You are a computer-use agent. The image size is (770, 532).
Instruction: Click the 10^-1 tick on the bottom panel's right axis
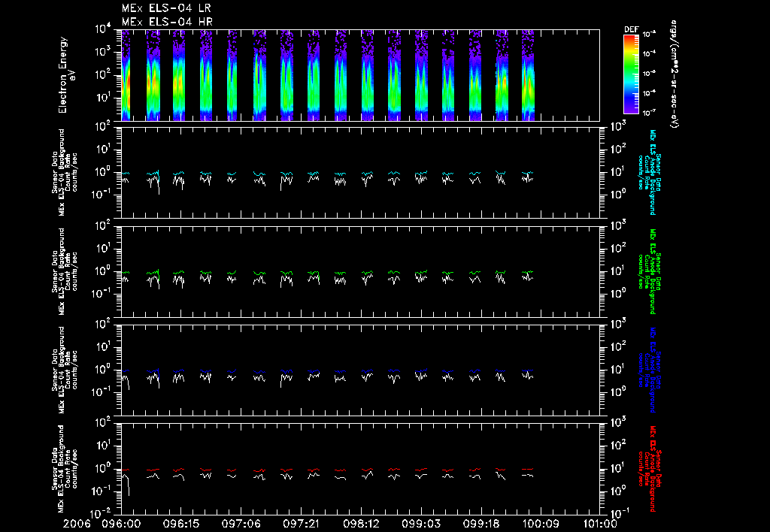(x=620, y=514)
